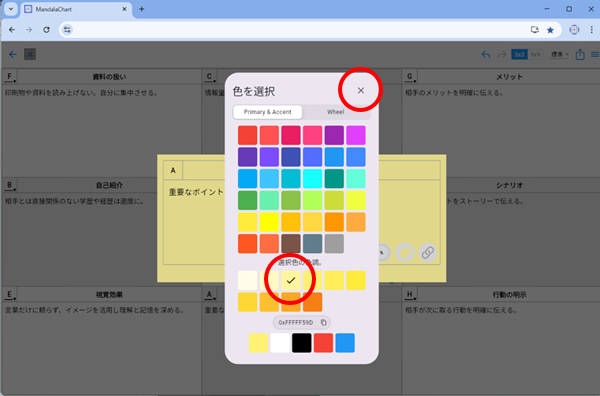Close the color selection dialog
600x396 pixels.
[x=360, y=91]
